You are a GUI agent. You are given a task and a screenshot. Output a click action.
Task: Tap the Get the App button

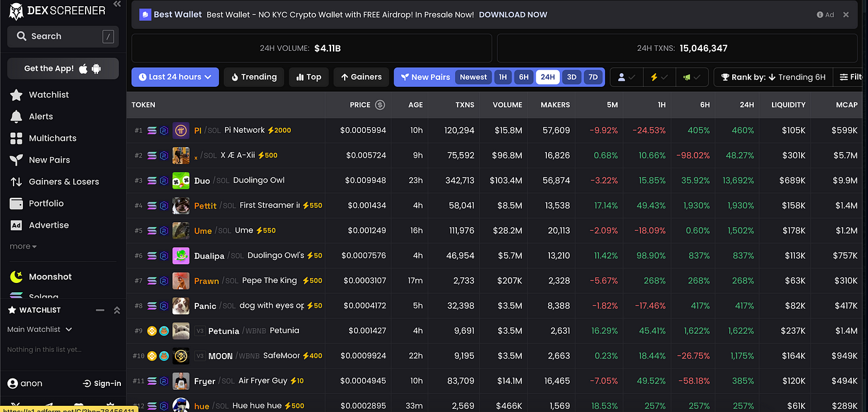point(63,69)
